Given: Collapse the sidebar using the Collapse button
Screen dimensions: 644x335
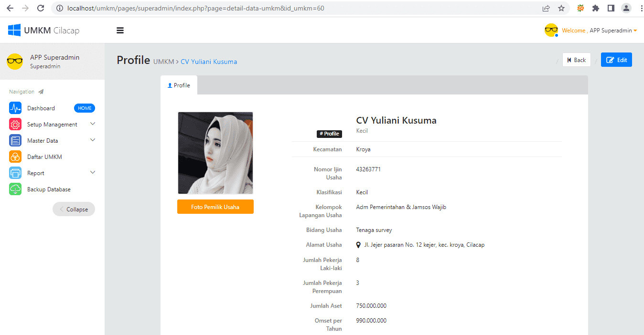Looking at the screenshot, I should click(74, 209).
